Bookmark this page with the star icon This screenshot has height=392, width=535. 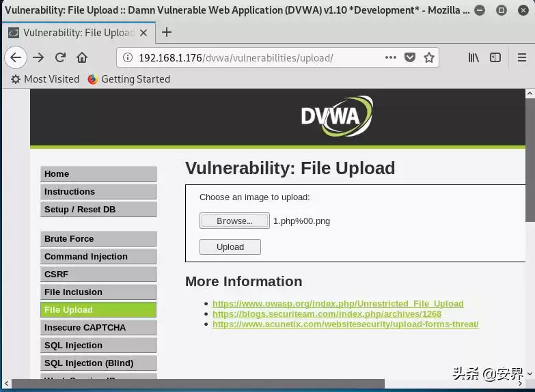pyautogui.click(x=428, y=58)
